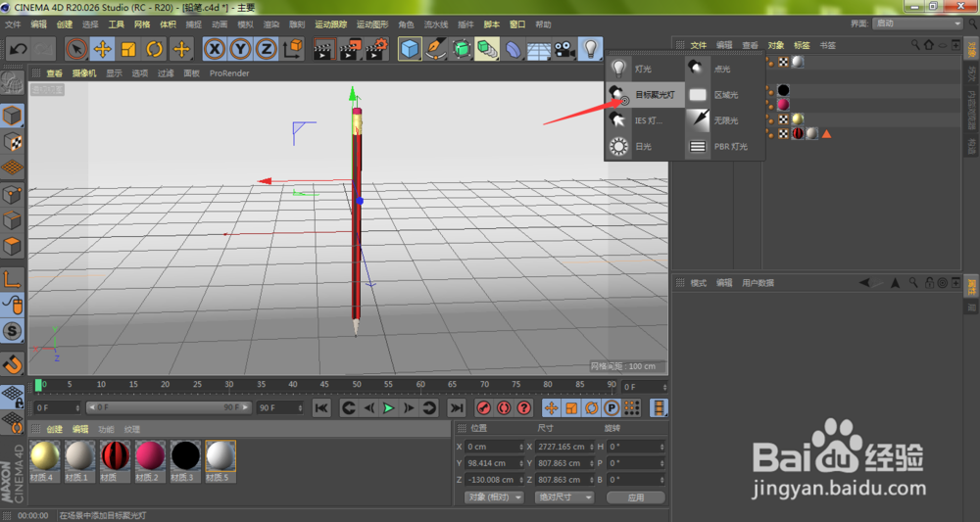Screen dimensions: 980x522
Task: Choose 点光 from light popup
Action: point(724,69)
